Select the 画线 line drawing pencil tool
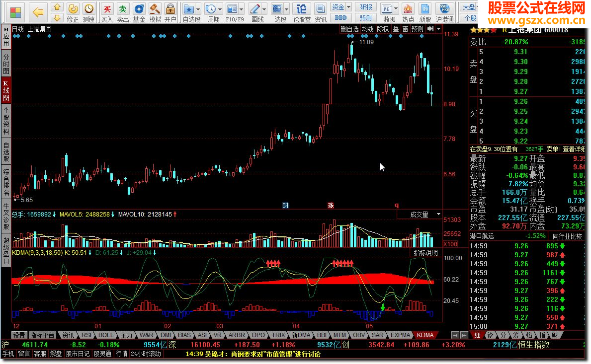591x364 pixels. [255, 9]
